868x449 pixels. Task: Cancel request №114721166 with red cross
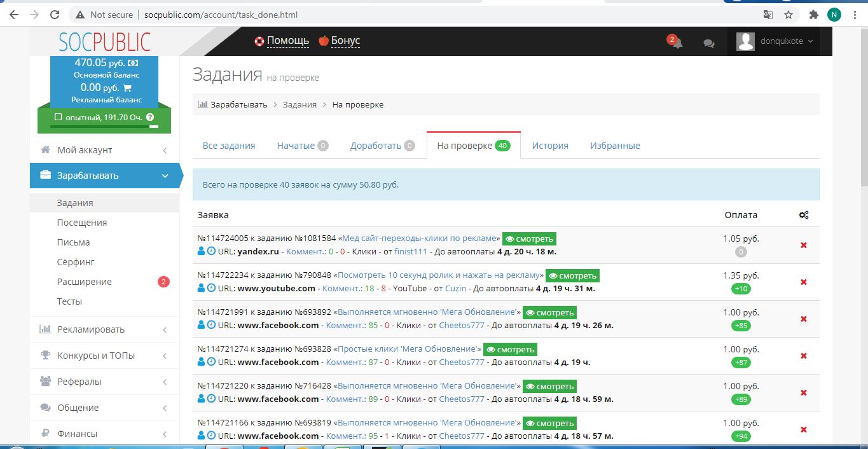point(804,429)
